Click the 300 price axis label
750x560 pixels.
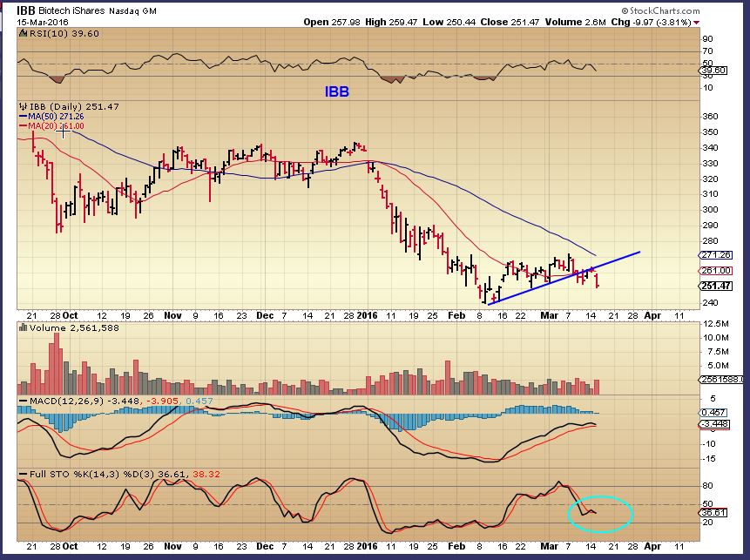tap(710, 210)
